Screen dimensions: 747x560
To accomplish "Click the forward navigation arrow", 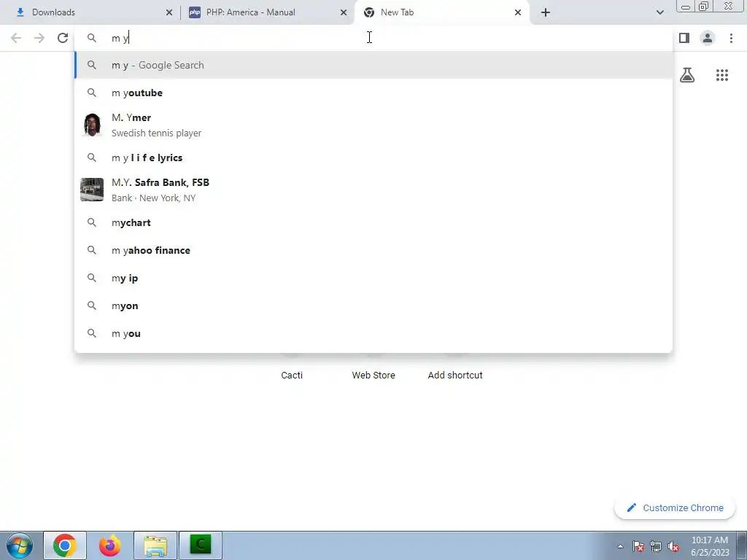I will [39, 38].
